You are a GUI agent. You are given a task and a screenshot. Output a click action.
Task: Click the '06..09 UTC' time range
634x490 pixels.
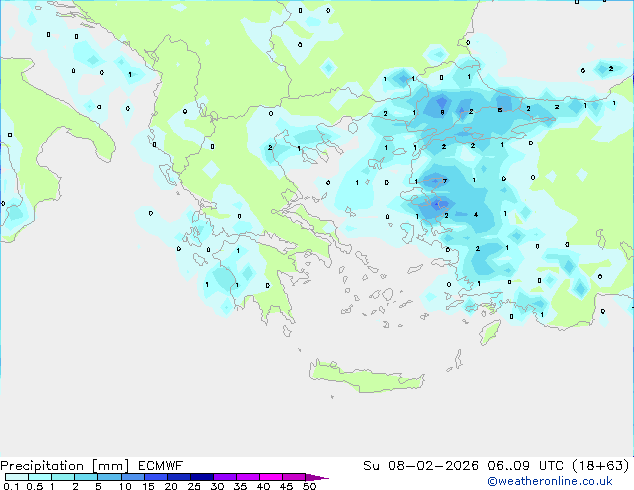[525, 466]
